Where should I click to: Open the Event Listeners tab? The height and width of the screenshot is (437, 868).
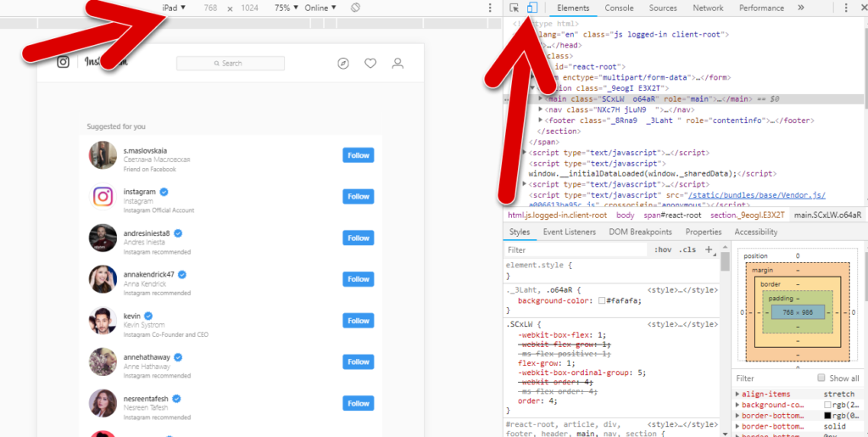coord(569,232)
